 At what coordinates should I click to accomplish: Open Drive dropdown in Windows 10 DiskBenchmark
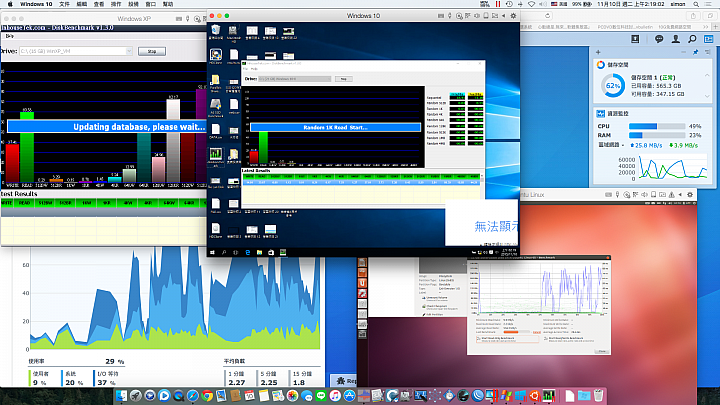(294, 79)
